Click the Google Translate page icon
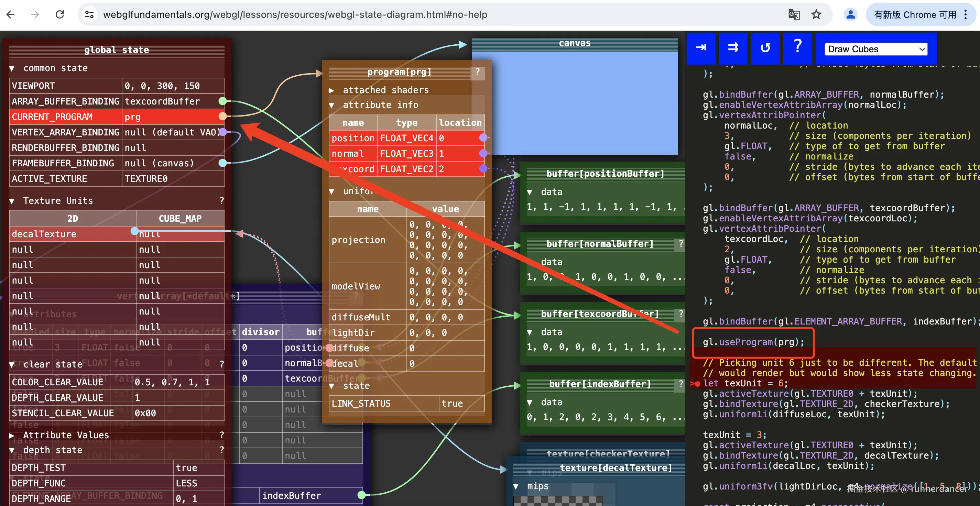This screenshot has height=506, width=980. pyautogui.click(x=794, y=14)
